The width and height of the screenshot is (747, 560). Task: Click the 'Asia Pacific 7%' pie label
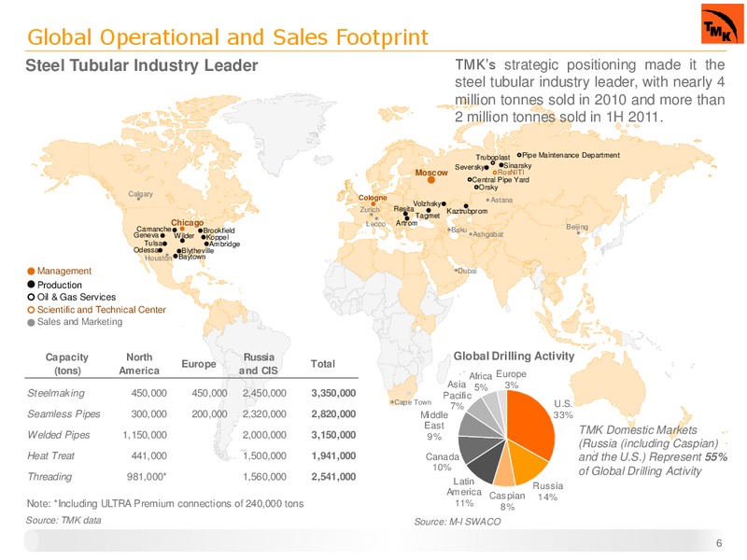(457, 395)
